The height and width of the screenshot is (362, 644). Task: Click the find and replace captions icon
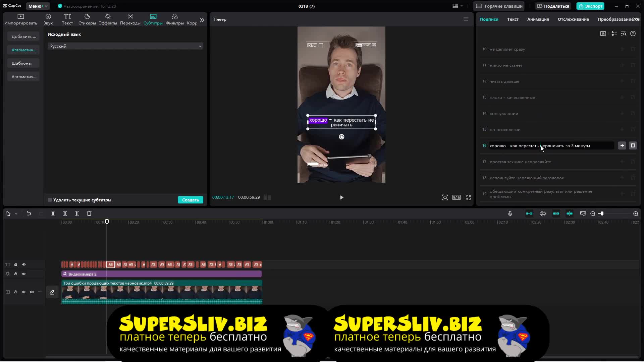(x=624, y=34)
